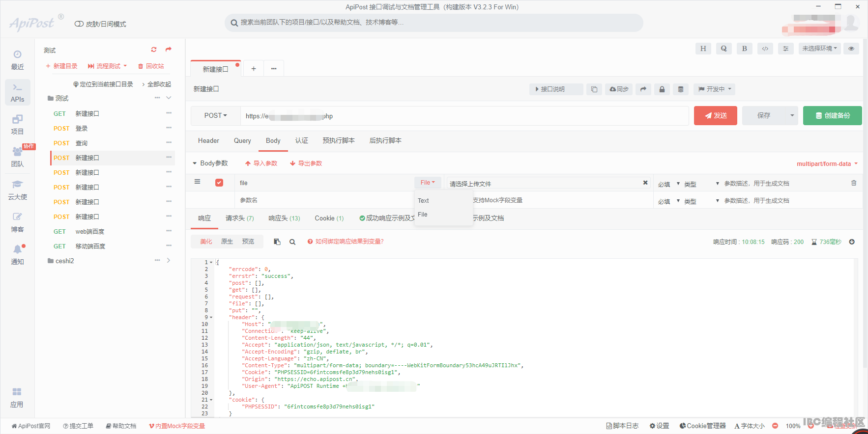Click the refresh icon beside 测试 project

154,50
